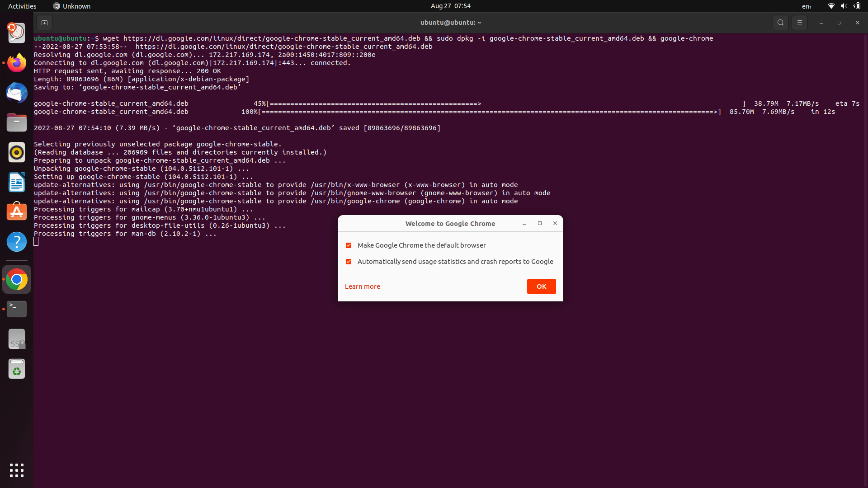
Task: Minimize the Welcome to Google Chrome dialog
Action: [524, 224]
